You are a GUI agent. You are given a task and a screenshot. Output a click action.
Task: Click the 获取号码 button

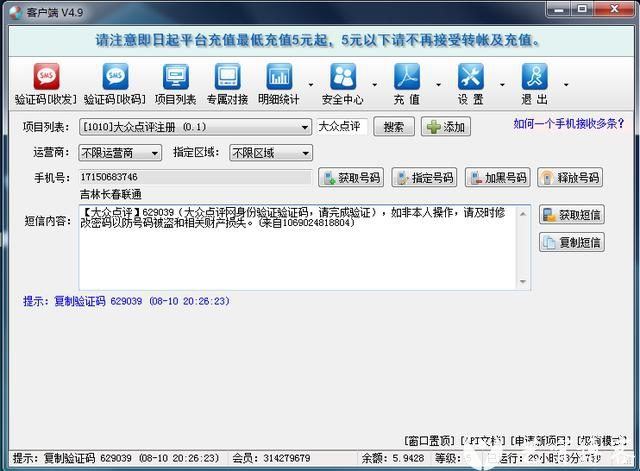[x=351, y=178]
